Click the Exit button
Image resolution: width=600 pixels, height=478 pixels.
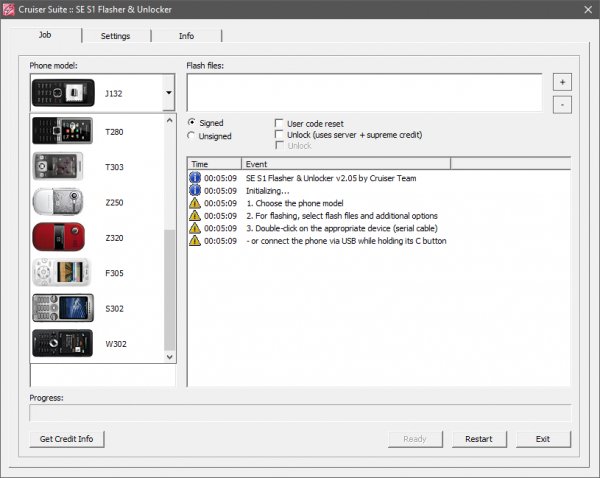(x=543, y=439)
